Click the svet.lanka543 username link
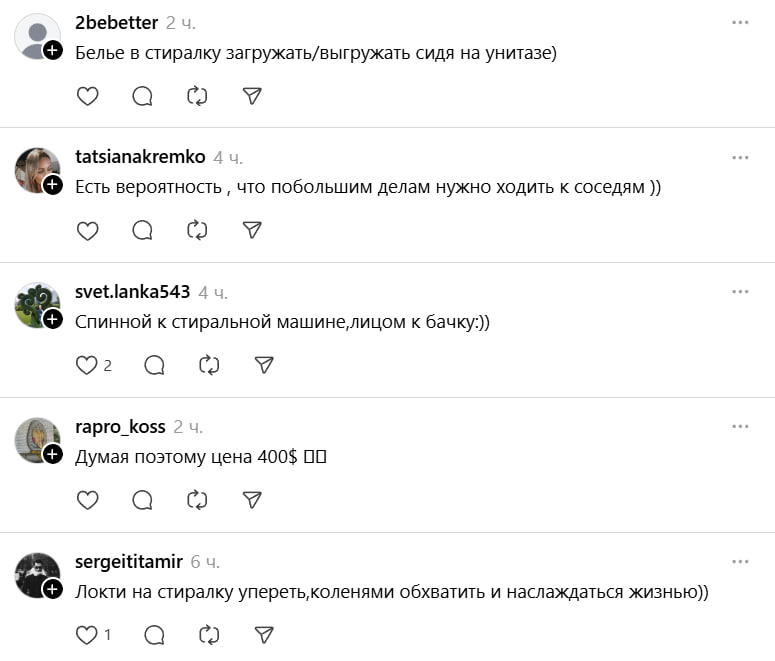Screen dimensions: 775x661 [132, 292]
